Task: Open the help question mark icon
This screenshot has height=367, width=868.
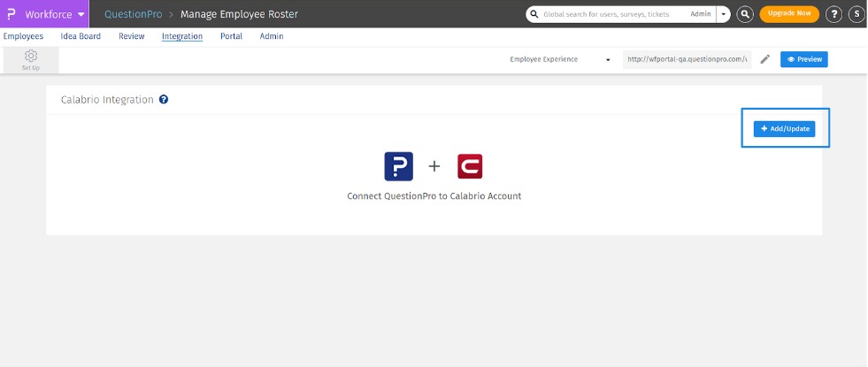Action: pyautogui.click(x=833, y=14)
